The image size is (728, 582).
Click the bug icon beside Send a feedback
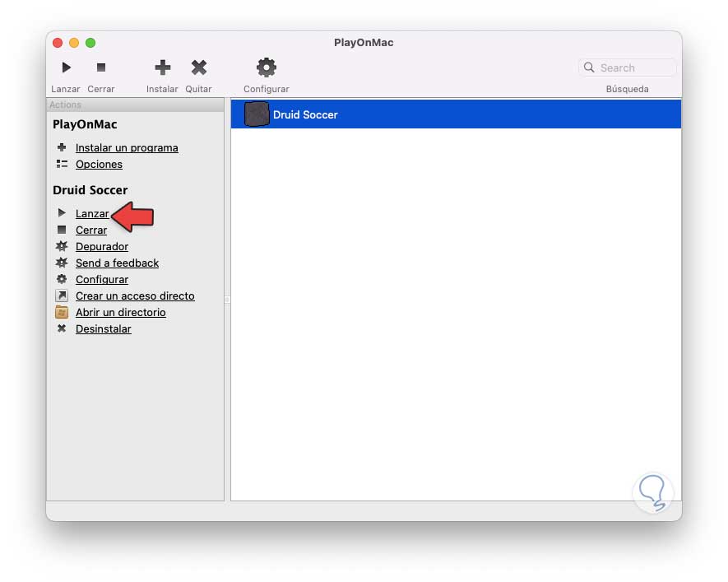(x=62, y=263)
